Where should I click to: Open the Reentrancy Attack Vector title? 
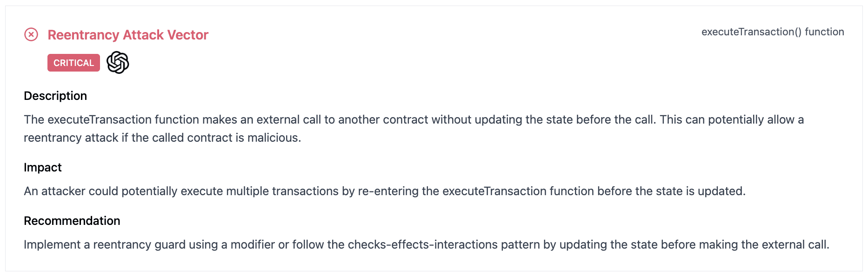point(128,35)
